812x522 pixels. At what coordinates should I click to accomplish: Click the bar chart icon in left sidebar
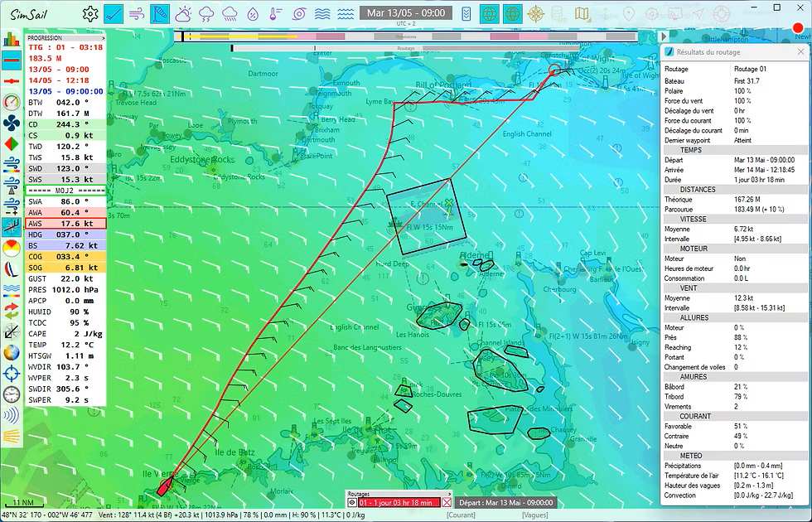click(x=11, y=39)
